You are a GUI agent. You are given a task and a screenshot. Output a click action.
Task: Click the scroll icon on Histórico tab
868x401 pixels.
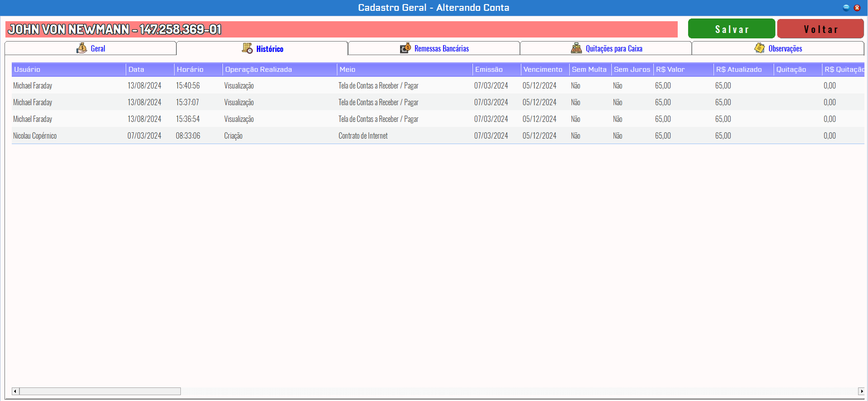pyautogui.click(x=247, y=48)
